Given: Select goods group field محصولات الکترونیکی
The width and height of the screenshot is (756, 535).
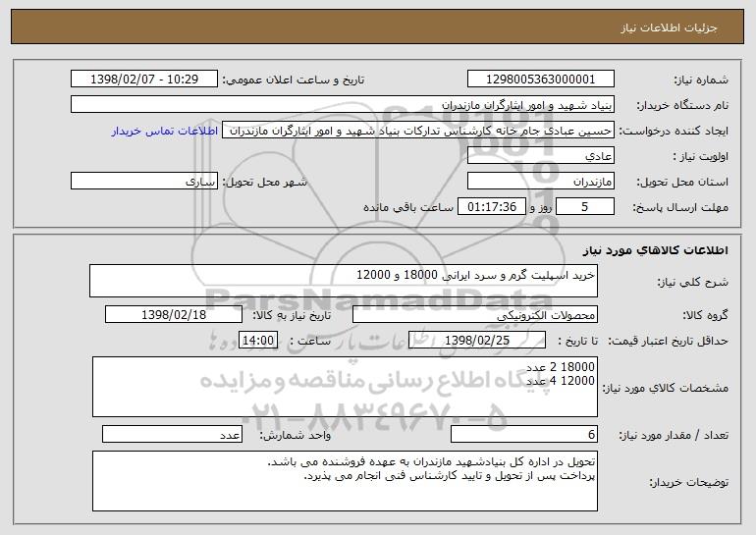Looking at the screenshot, I should pyautogui.click(x=475, y=315).
